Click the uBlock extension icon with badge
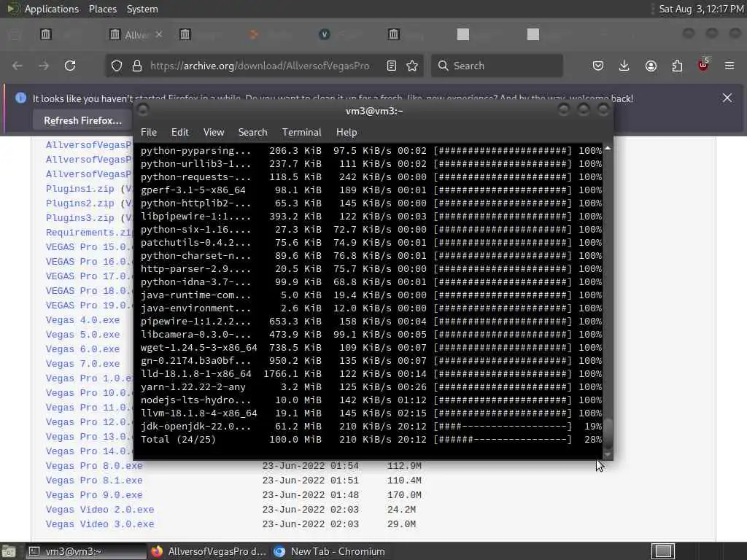 703,65
